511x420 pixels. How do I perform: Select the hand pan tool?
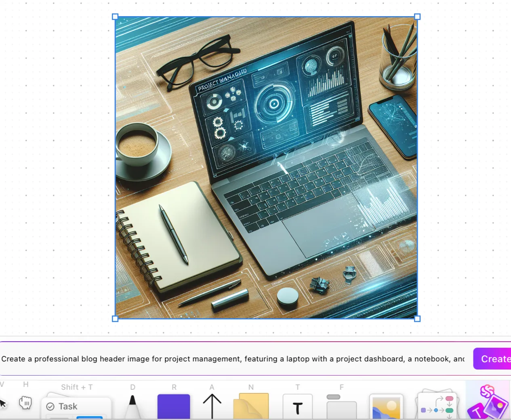pos(25,403)
